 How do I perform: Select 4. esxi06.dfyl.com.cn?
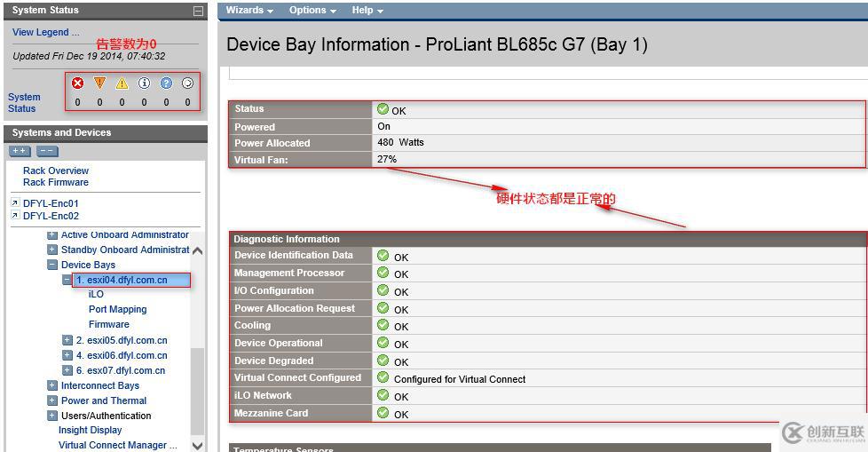click(122, 355)
